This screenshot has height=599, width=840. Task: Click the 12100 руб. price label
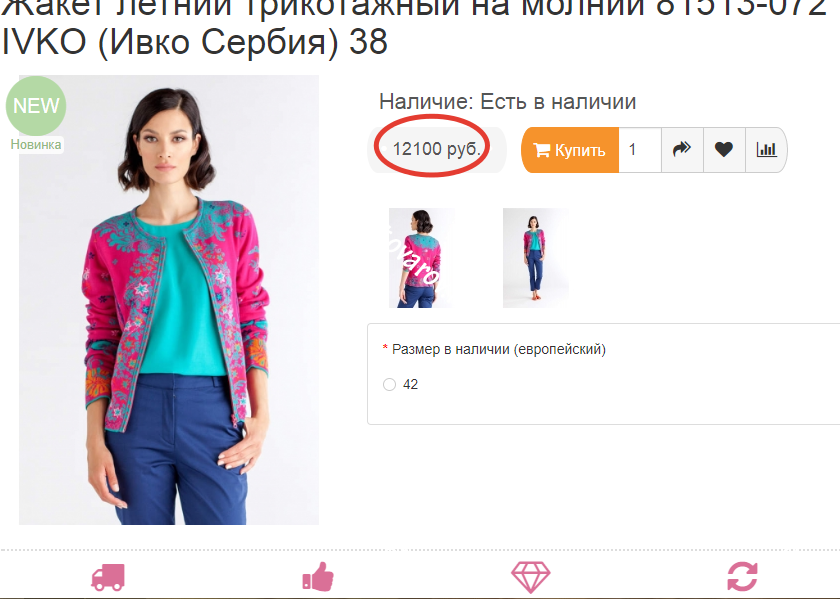click(437, 149)
